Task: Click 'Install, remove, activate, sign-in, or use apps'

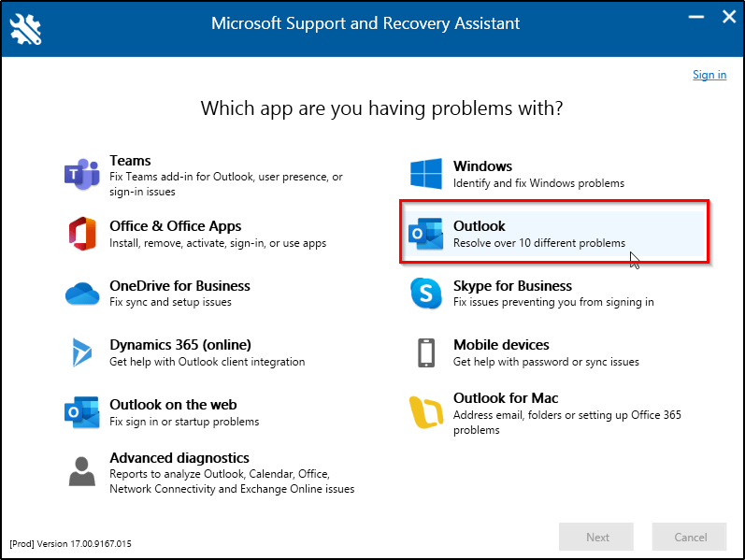Action: 218,243
